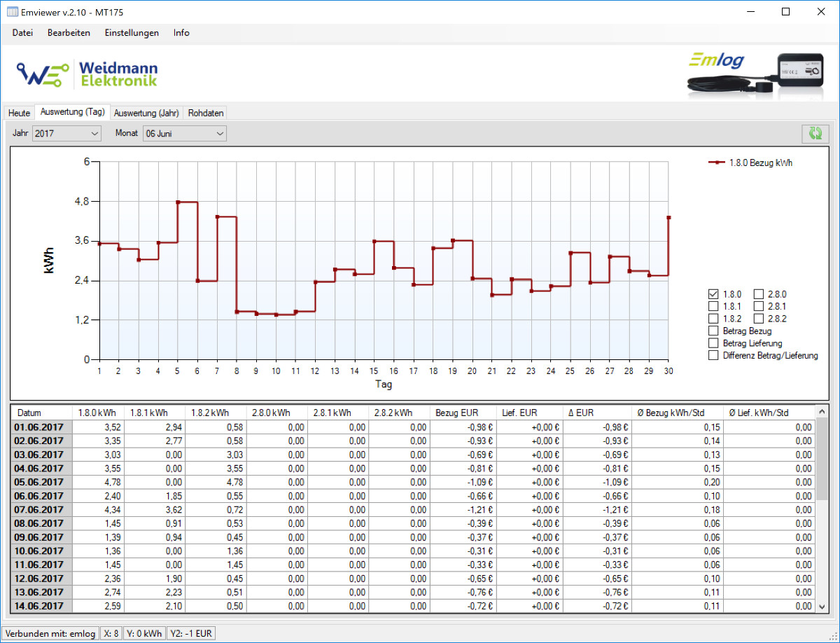Enable the 2.8.0 series checkbox
This screenshot has width=840, height=643.
[759, 294]
